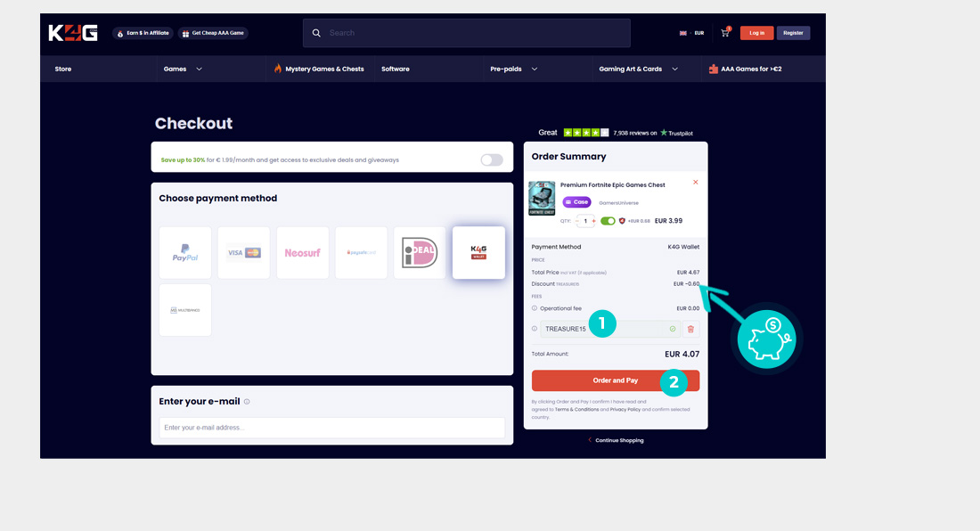Click the EUR 4.07 total amount

point(682,355)
